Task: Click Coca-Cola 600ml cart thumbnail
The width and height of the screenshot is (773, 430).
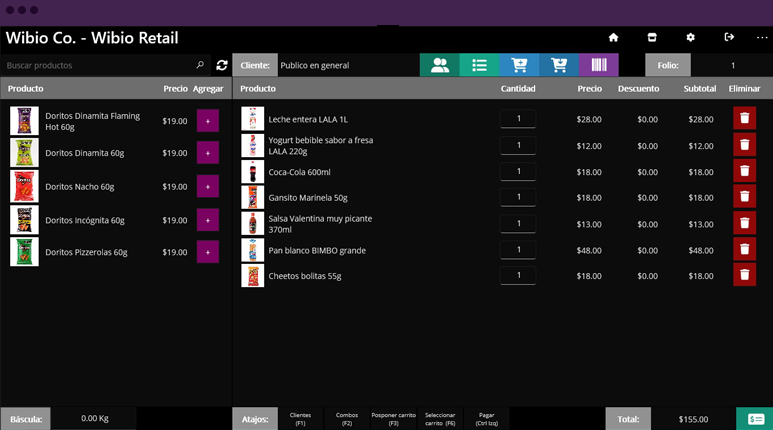Action: coord(252,172)
